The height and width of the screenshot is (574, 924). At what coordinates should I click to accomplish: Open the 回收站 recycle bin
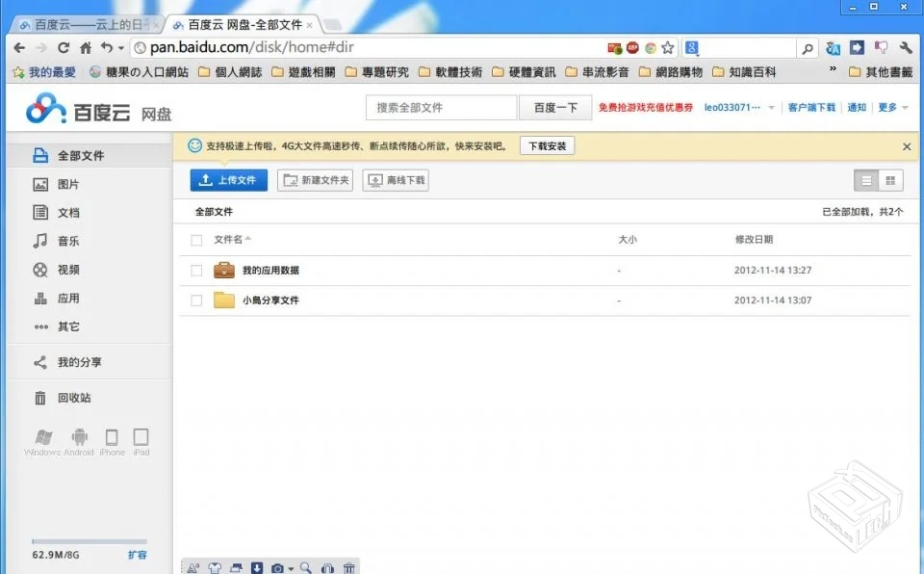coord(67,398)
